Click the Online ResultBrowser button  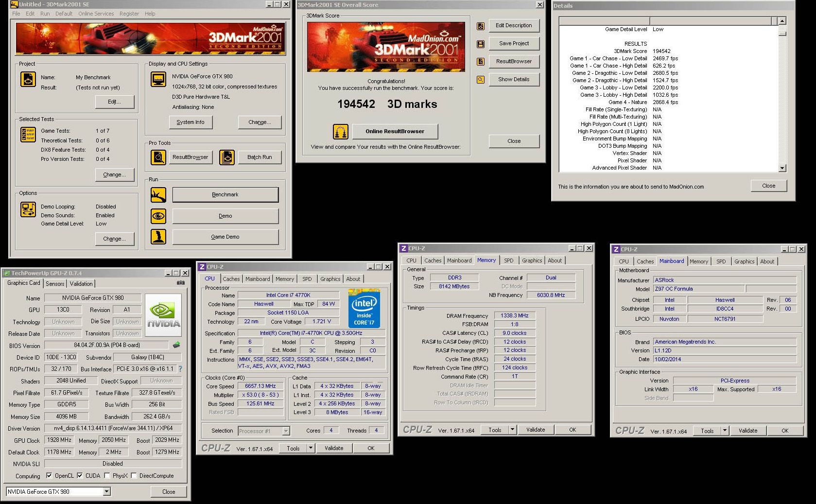click(x=395, y=131)
